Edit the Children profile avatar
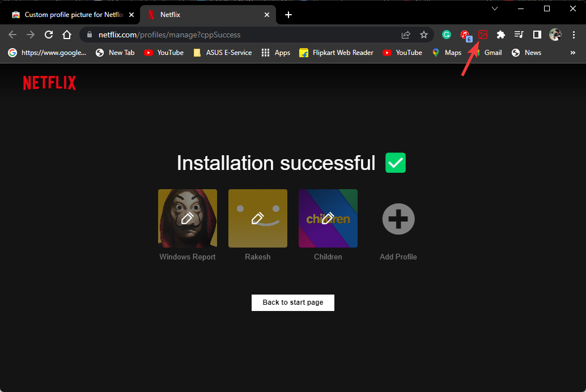This screenshot has width=586, height=392. click(328, 218)
